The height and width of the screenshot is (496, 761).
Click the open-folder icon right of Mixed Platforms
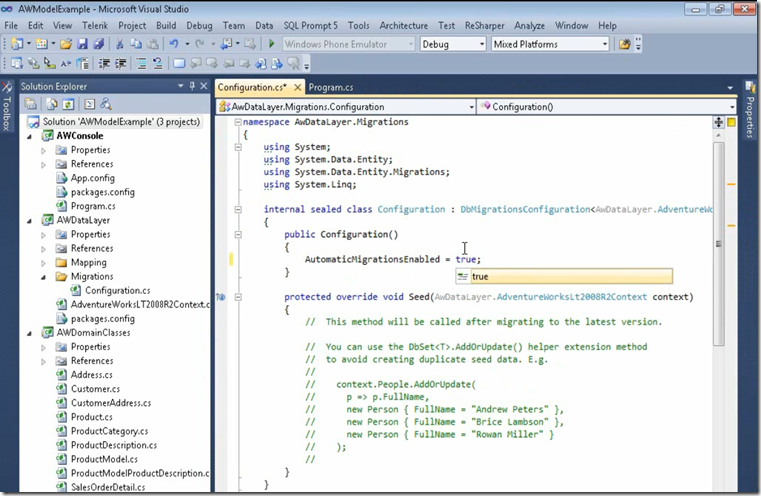pyautogui.click(x=624, y=44)
